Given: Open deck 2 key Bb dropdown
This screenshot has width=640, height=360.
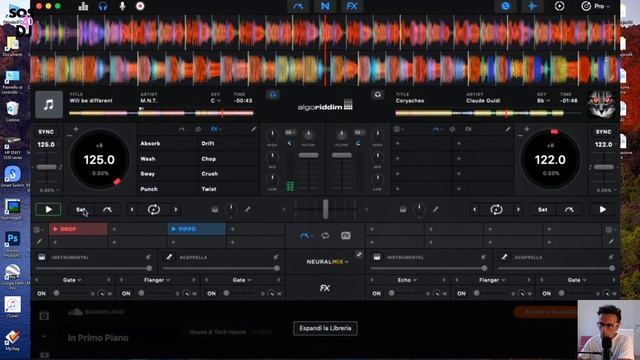Looking at the screenshot, I should (x=542, y=101).
